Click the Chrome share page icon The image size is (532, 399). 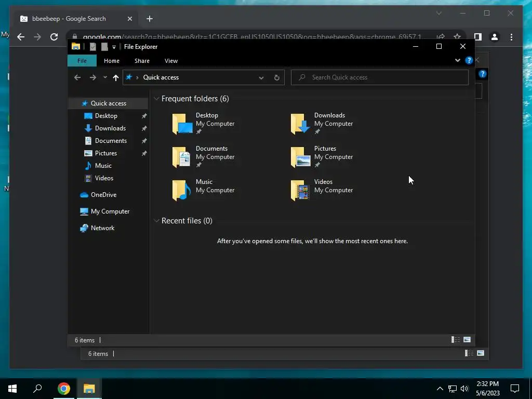pyautogui.click(x=441, y=37)
